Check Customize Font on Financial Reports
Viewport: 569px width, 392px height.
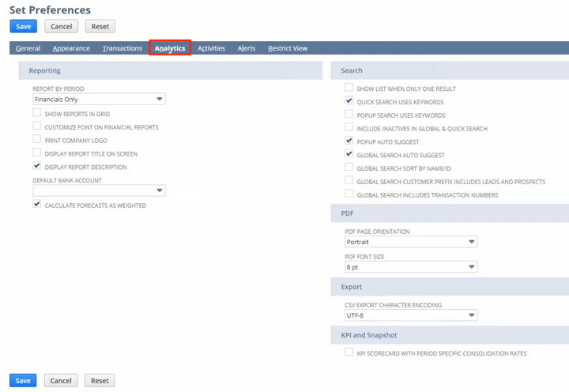coord(36,126)
